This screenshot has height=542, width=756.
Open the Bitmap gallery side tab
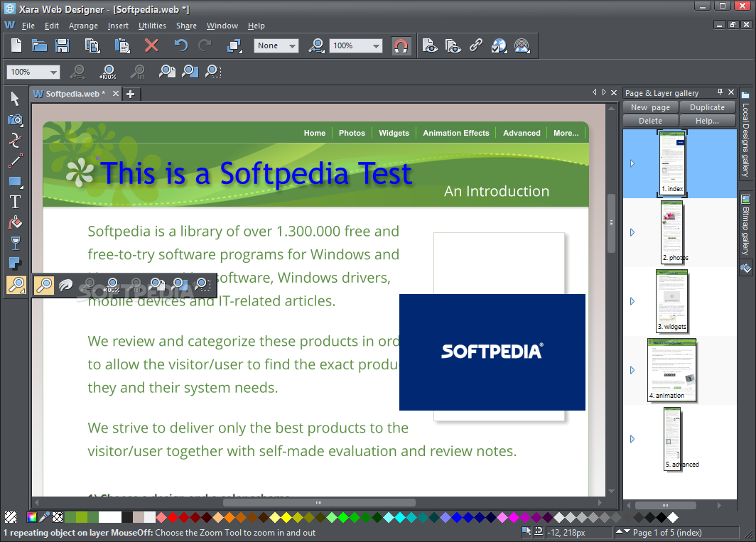745,225
